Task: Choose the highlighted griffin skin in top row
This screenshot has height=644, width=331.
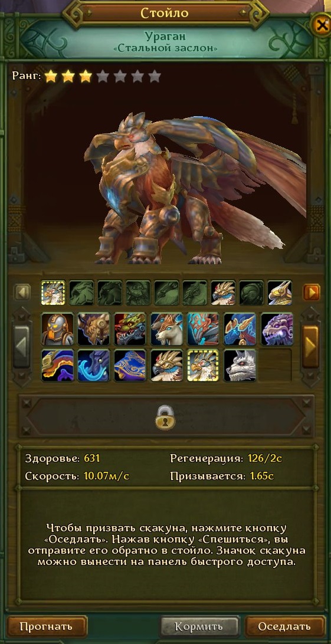Action: pyautogui.click(x=53, y=293)
